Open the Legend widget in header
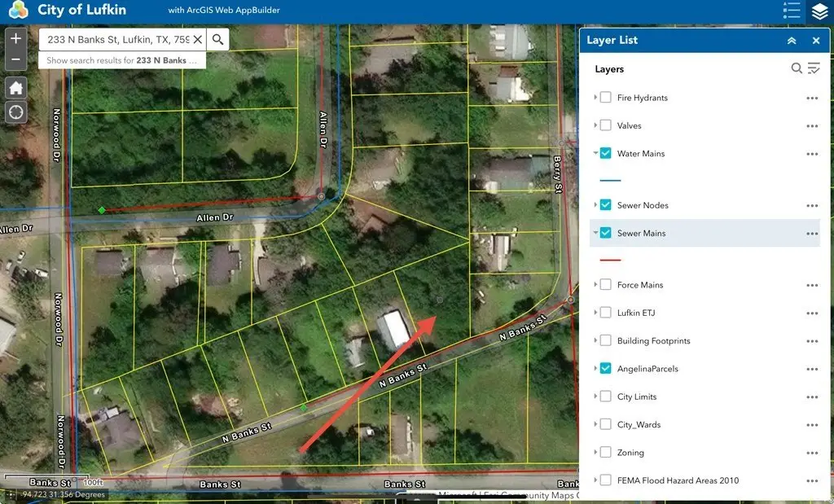This screenshot has width=834, height=504. [x=791, y=11]
